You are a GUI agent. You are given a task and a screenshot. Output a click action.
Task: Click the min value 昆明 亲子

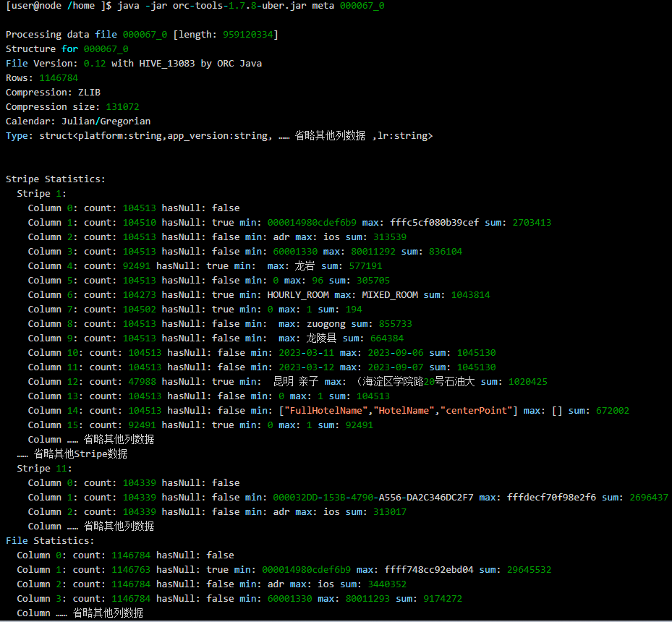(x=296, y=382)
